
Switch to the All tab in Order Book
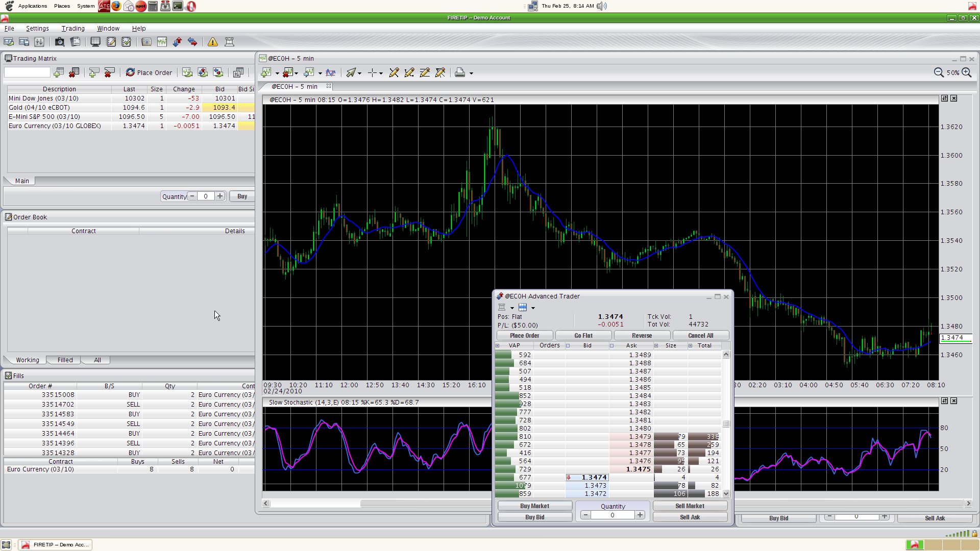pos(97,360)
